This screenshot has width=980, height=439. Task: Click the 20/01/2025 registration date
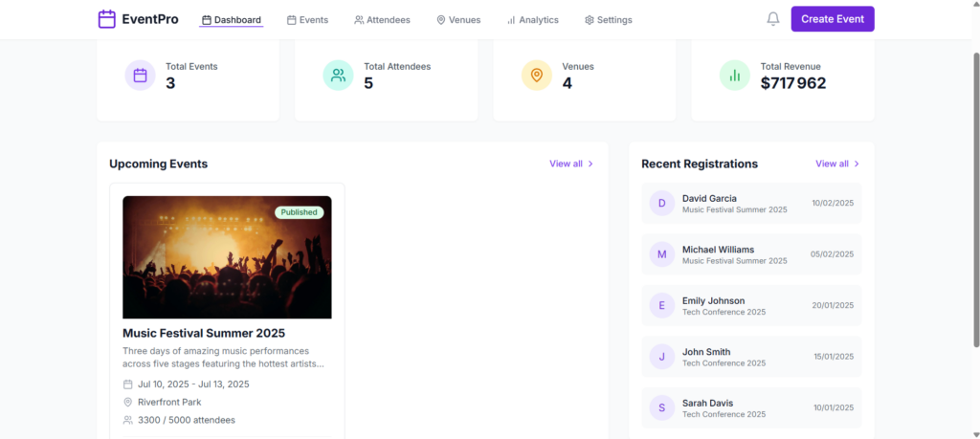point(833,305)
